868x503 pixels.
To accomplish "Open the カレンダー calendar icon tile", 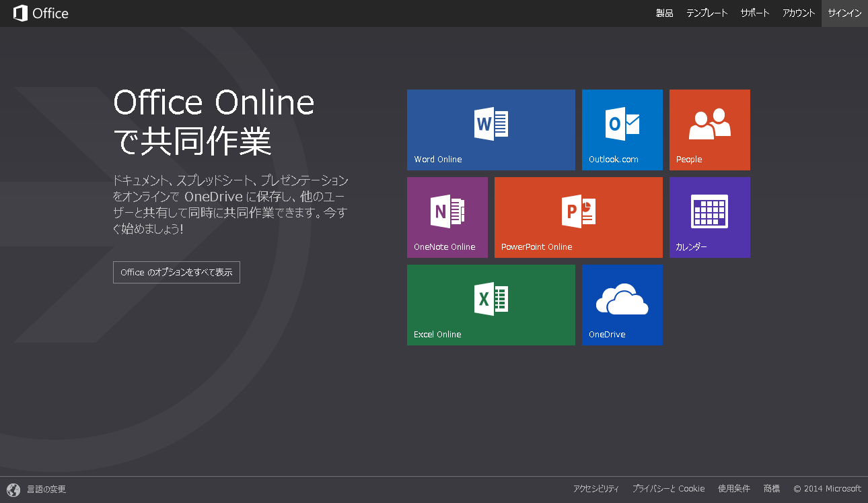I will click(710, 211).
